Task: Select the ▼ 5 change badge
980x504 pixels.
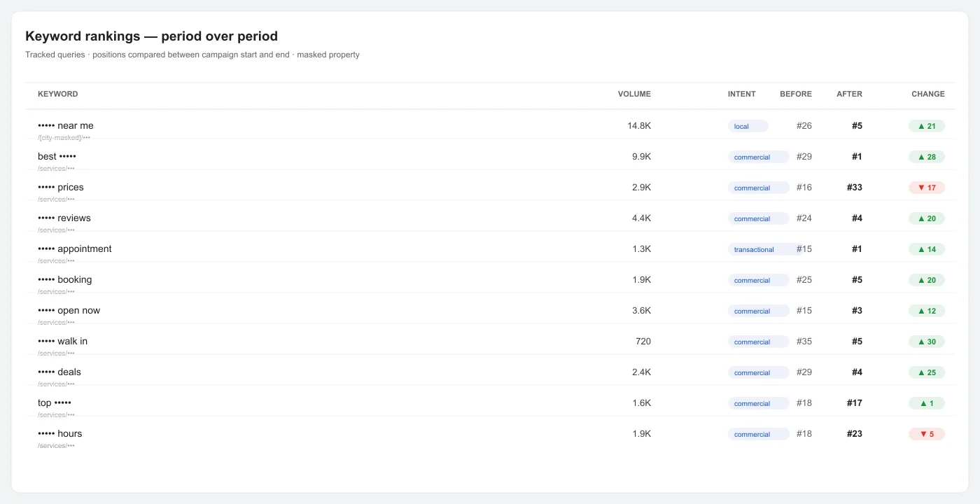Action: [927, 434]
